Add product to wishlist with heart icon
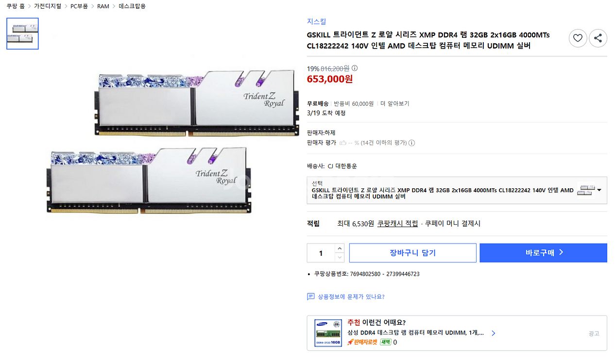The height and width of the screenshot is (364, 616). (578, 38)
